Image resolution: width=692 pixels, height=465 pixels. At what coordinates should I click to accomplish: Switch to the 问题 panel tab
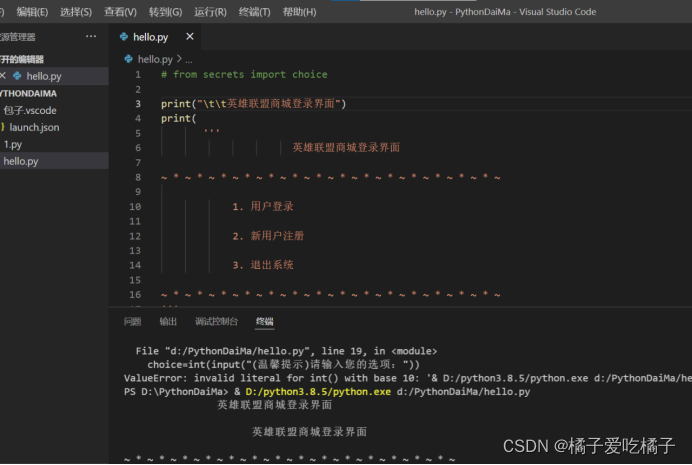coord(132,322)
